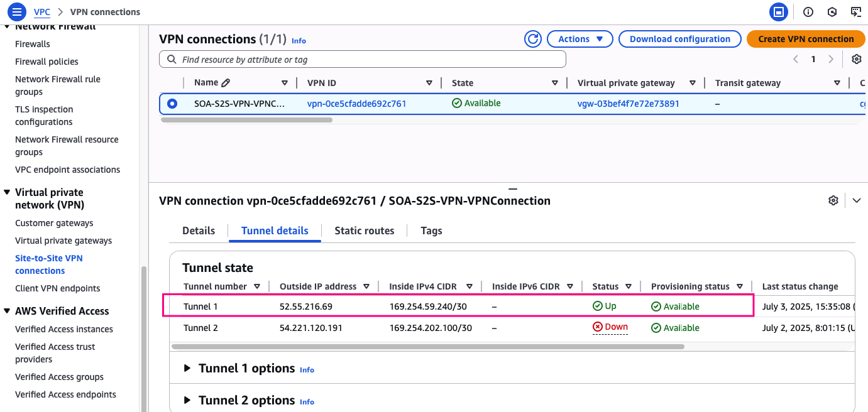Click the refresh VPN connections icon

click(x=533, y=39)
